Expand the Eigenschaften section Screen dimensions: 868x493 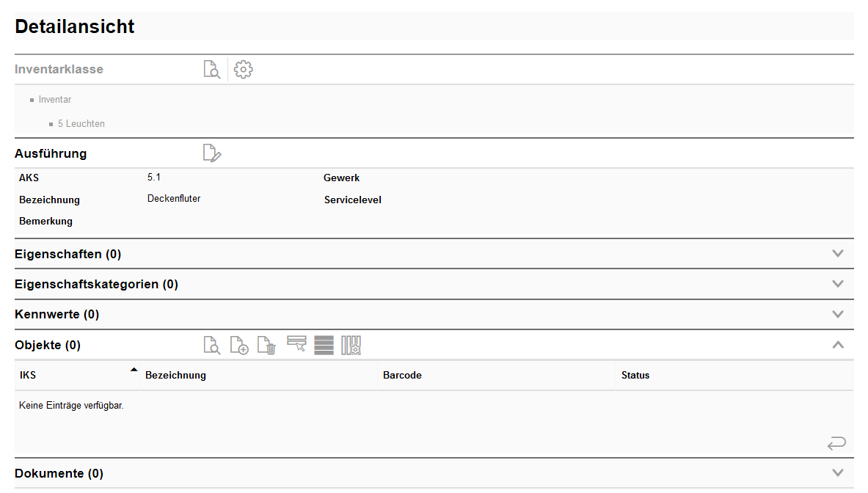click(838, 254)
